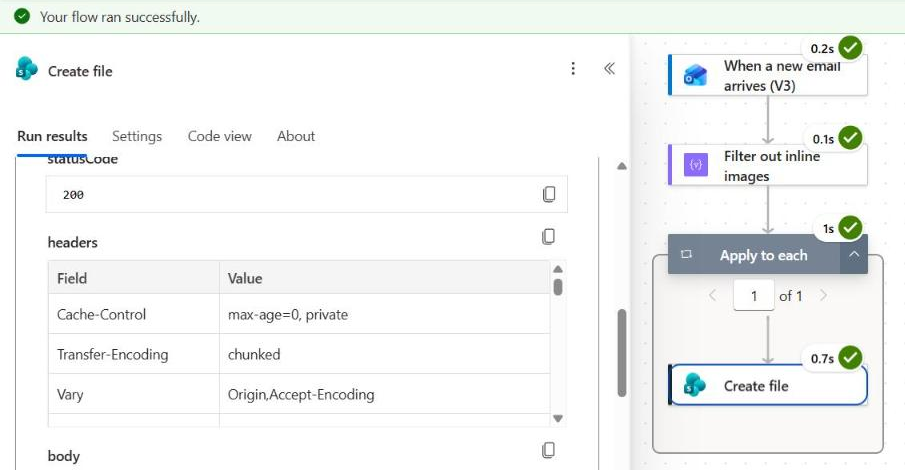Viewport: 905px width, 470px height.
Task: Click the Vary field cell
Action: (x=133, y=394)
